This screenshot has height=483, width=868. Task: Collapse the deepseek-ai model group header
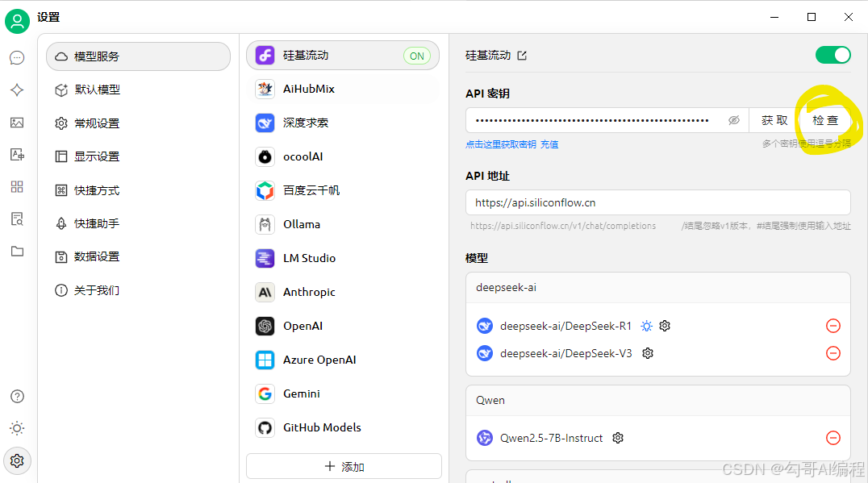point(658,288)
